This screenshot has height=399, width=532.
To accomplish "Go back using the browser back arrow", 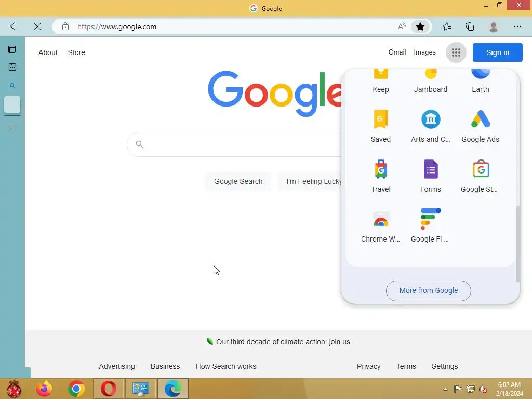I will click(14, 26).
